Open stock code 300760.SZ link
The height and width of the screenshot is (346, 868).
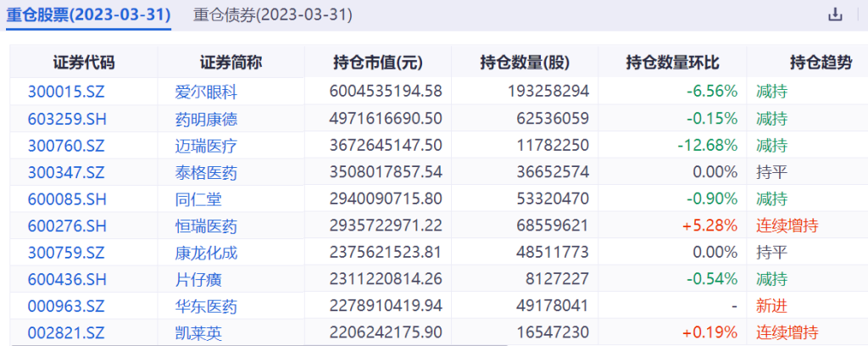pyautogui.click(x=66, y=146)
